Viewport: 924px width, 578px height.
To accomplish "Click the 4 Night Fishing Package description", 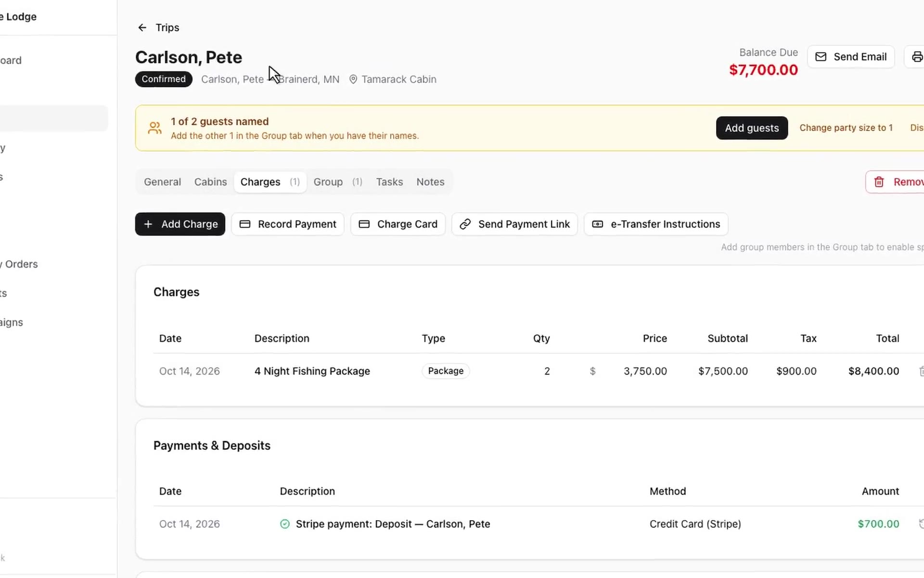I will click(x=312, y=371).
